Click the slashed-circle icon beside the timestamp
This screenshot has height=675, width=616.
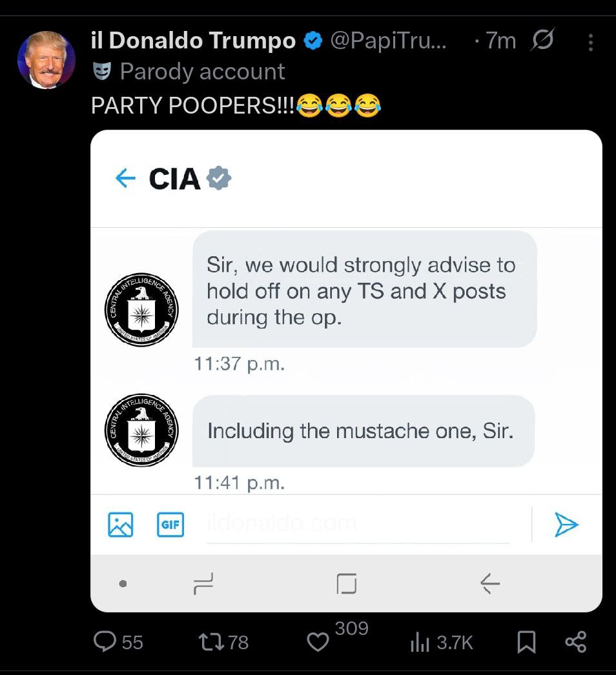[541, 41]
